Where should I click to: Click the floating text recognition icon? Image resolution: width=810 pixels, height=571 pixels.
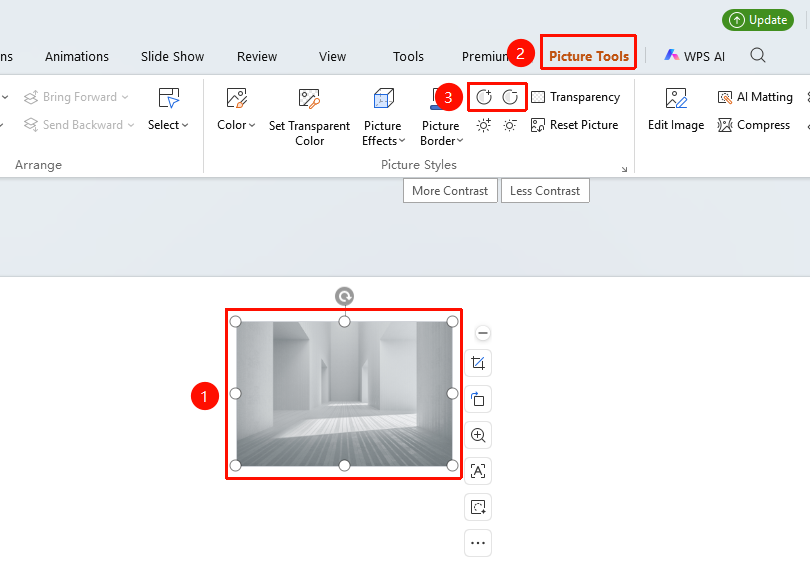[478, 471]
